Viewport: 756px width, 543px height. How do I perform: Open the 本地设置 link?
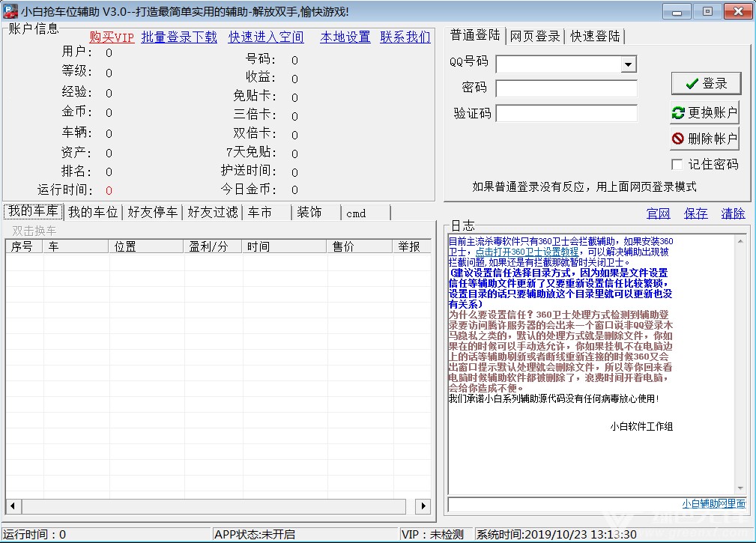[345, 37]
